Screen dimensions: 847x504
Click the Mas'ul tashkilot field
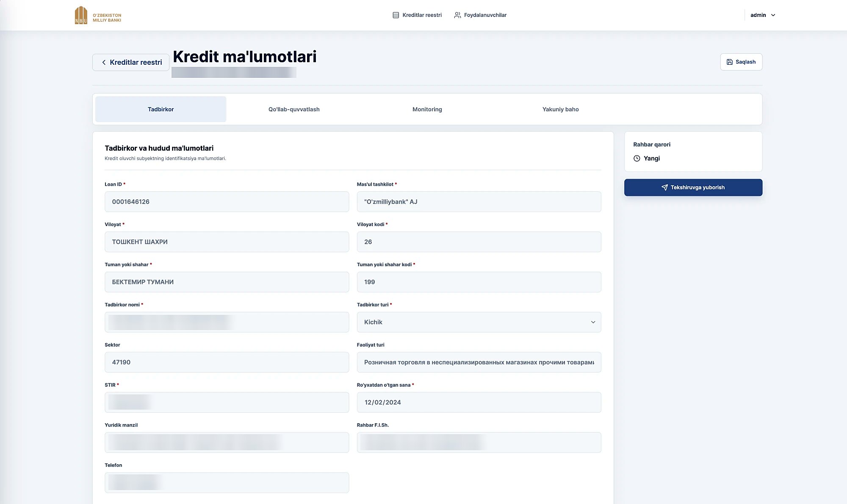(479, 202)
